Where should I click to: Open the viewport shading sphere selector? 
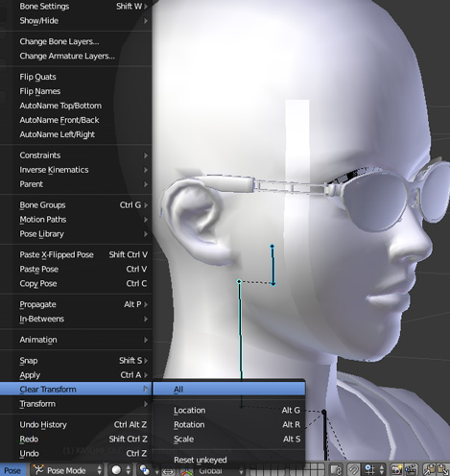click(x=121, y=470)
